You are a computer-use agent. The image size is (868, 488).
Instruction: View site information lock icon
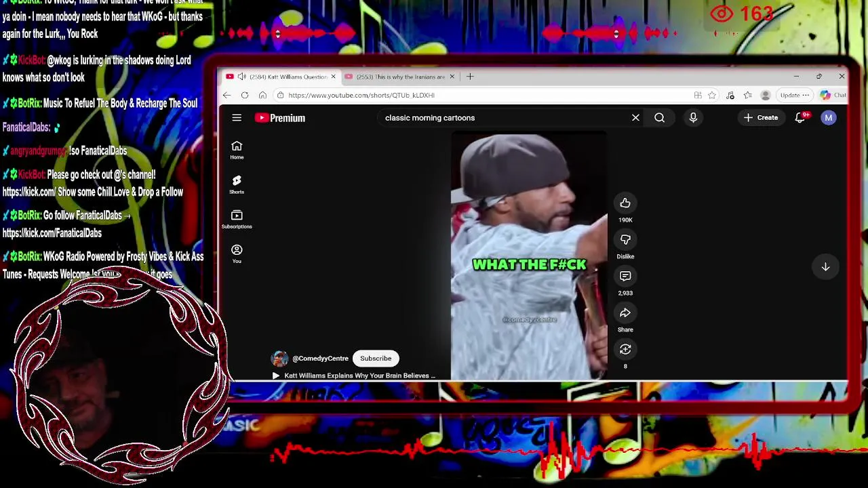(280, 95)
